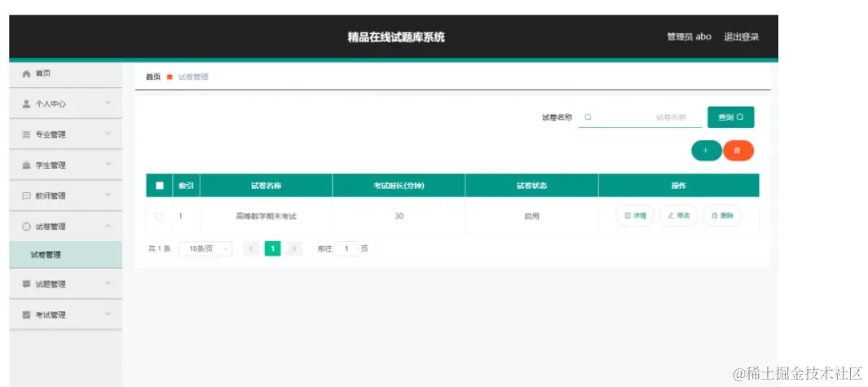The height and width of the screenshot is (387, 868).
Task: Click 退出登录 in the header
Action: point(741,37)
